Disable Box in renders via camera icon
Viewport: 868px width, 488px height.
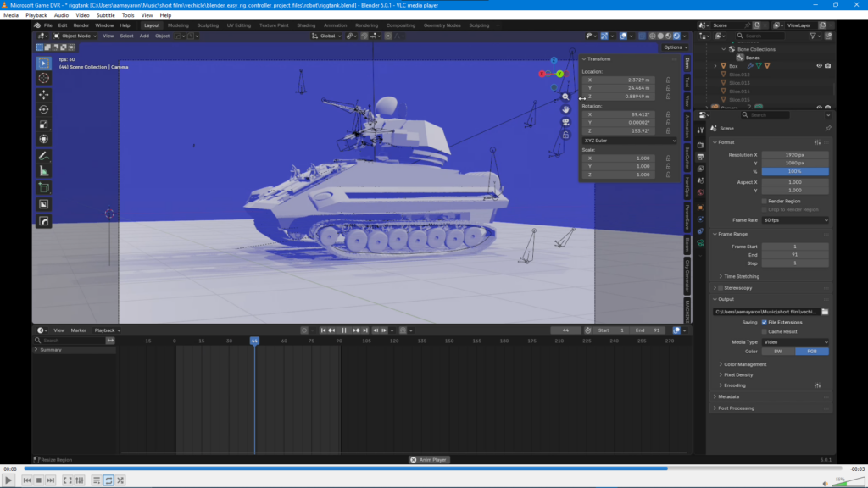828,66
